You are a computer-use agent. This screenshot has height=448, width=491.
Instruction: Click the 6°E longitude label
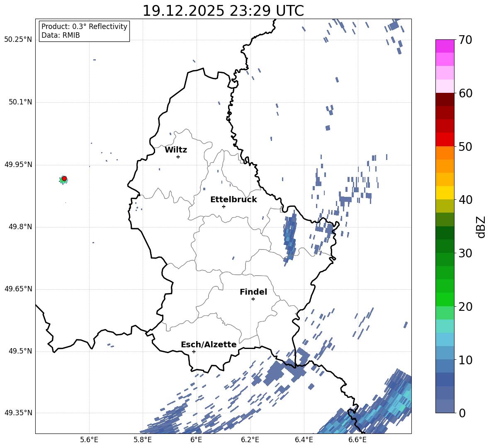point(196,440)
